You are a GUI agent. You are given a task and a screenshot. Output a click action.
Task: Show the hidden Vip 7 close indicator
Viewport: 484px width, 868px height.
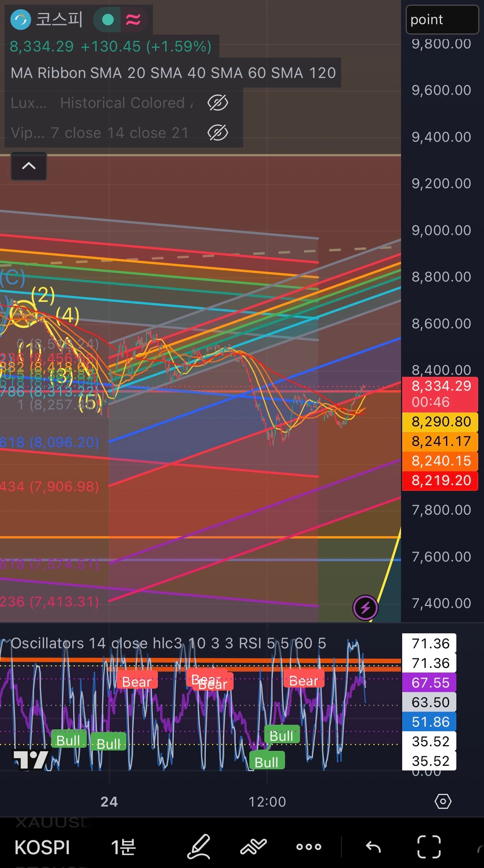[218, 133]
